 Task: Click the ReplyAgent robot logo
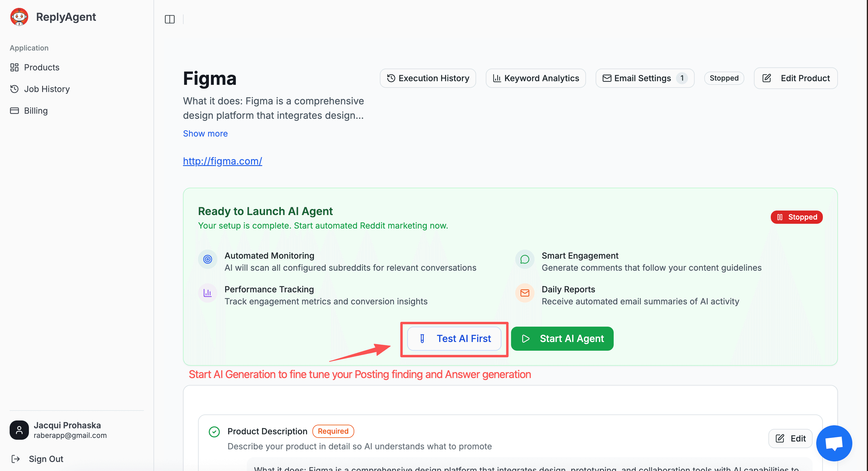(x=19, y=17)
